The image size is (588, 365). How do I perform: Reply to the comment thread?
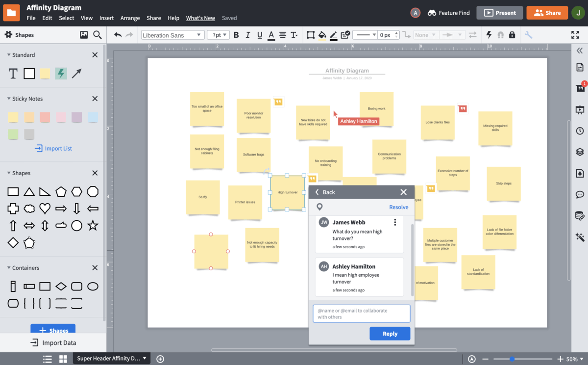390,333
